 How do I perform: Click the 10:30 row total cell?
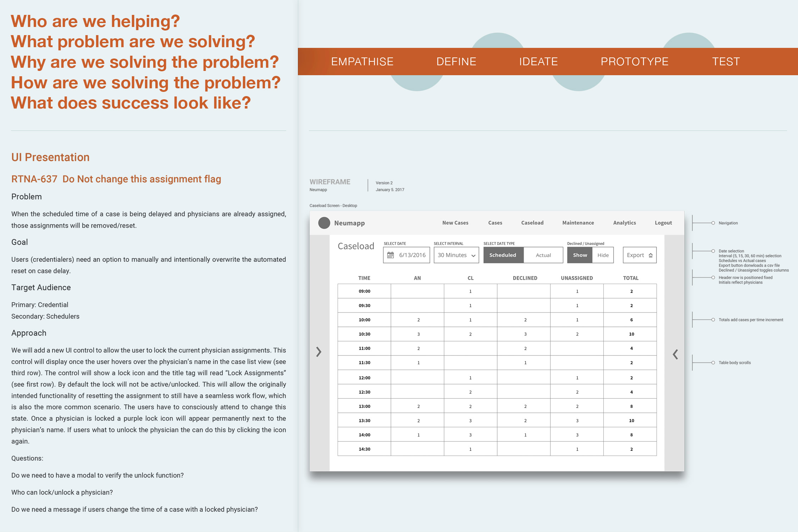(631, 334)
